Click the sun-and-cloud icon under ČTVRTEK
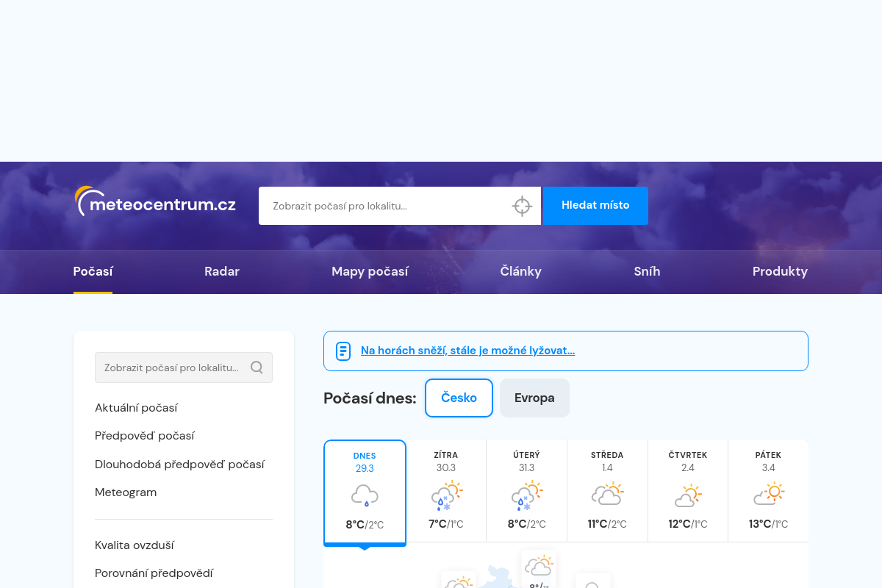 click(688, 495)
